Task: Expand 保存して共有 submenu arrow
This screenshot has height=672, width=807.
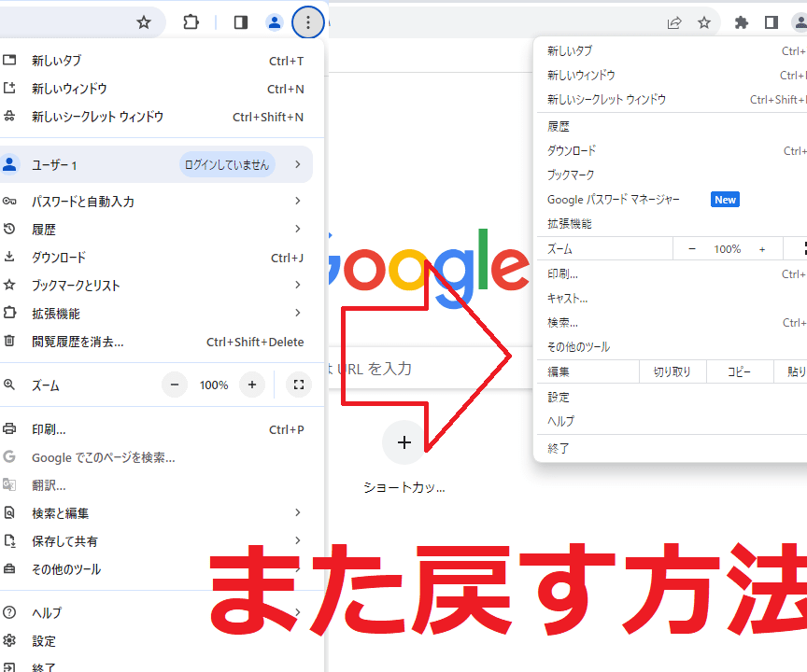Action: (x=297, y=540)
